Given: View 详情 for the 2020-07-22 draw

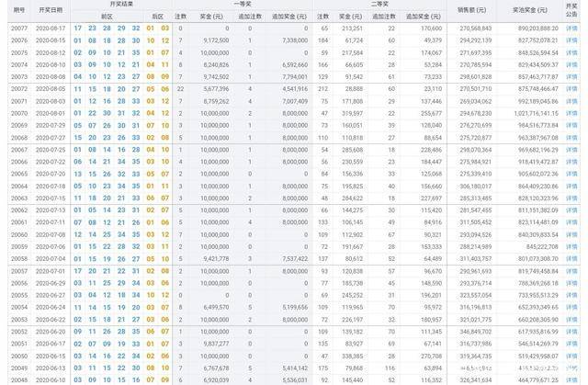Looking at the screenshot, I should click(571, 162).
